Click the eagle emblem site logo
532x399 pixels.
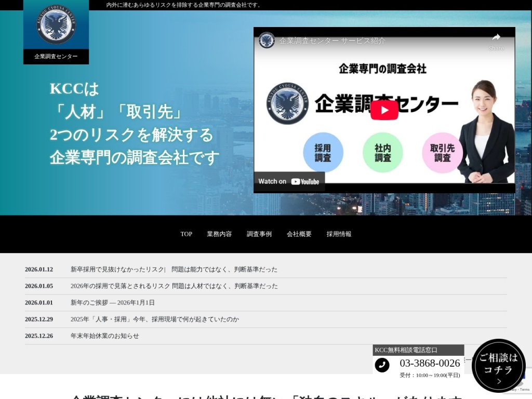coord(56,25)
